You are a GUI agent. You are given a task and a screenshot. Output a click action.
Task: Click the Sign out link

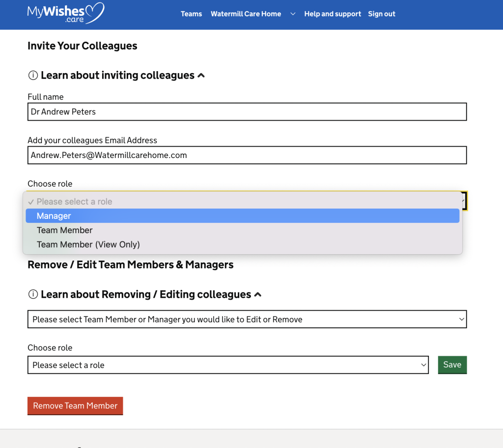[x=382, y=14]
